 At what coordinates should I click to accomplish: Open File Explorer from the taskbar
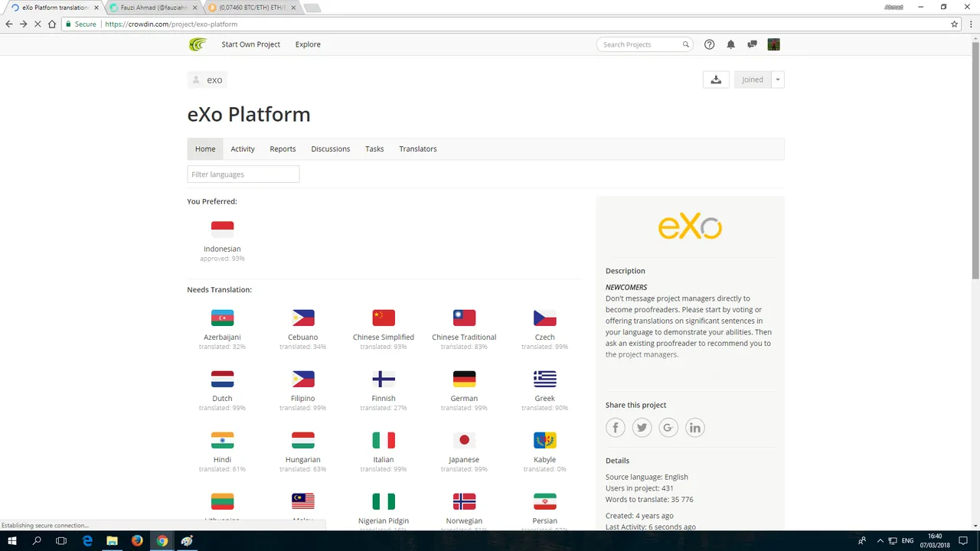[x=112, y=540]
